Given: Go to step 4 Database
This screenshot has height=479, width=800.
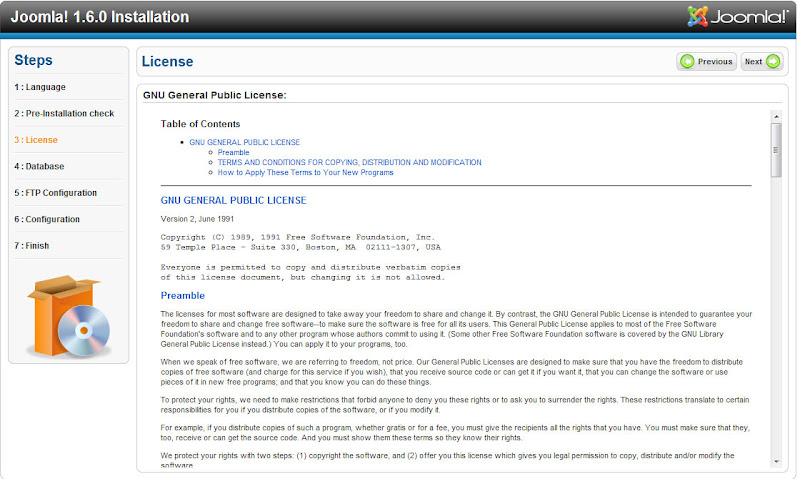Looking at the screenshot, I should pos(39,167).
